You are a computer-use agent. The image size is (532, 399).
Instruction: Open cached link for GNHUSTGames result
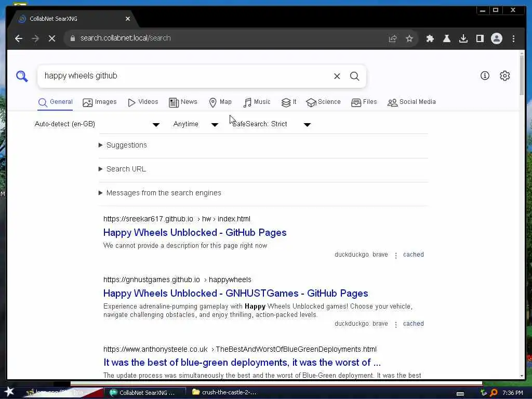point(413,324)
